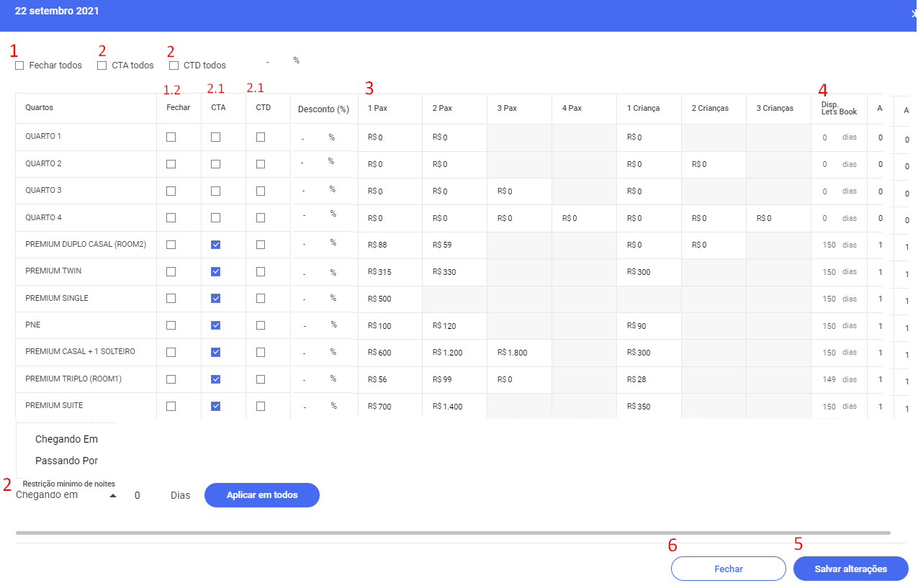Click 1 Pax price R$ 600
The width and height of the screenshot is (918, 588).
point(379,353)
